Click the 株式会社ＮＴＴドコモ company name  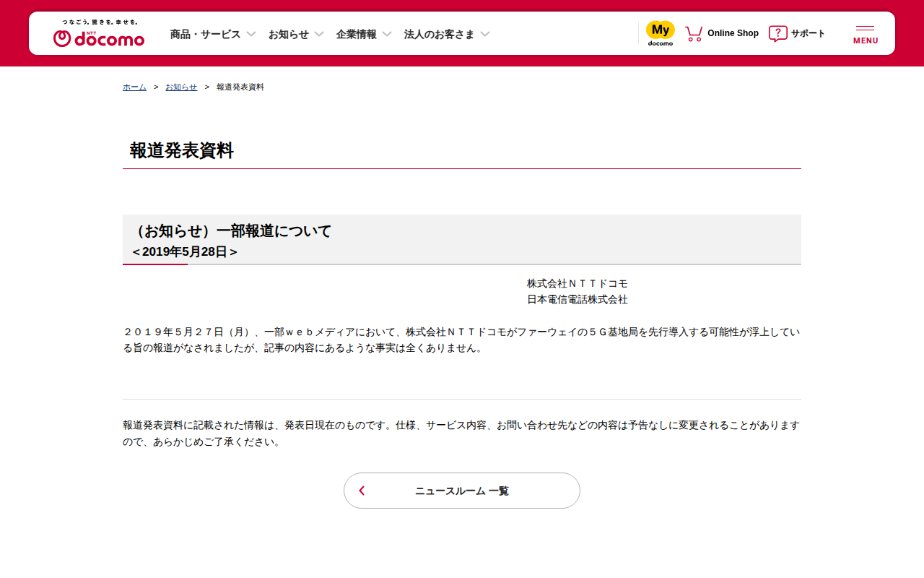coord(577,283)
